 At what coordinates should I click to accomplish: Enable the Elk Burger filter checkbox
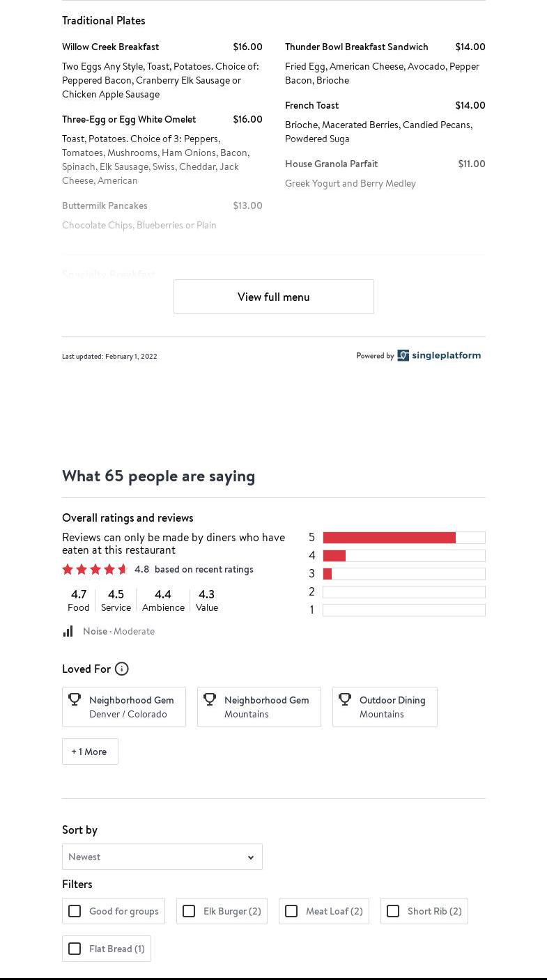pos(189,911)
